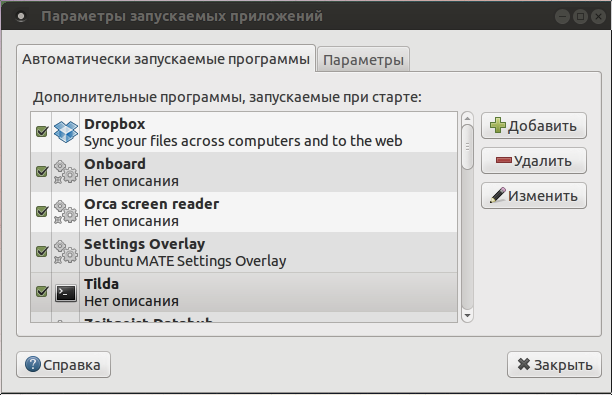
Task: Click 'Sync your files across computers' description
Action: 243,141
